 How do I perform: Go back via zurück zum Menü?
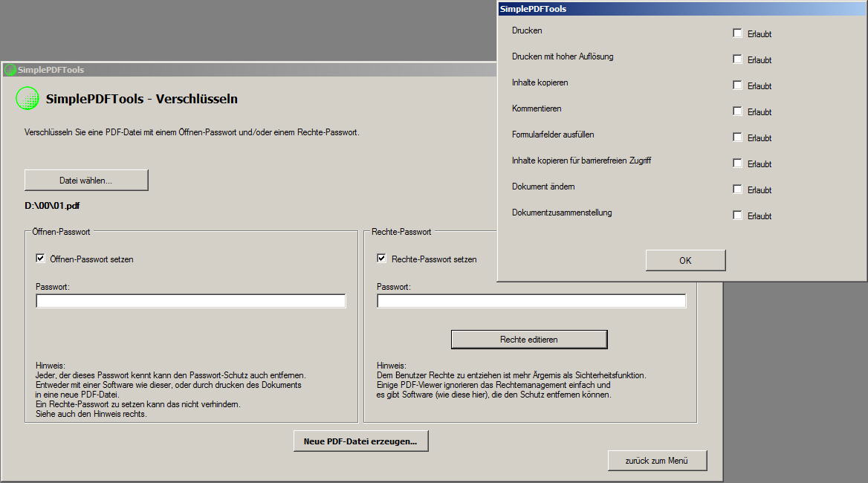[657, 460]
